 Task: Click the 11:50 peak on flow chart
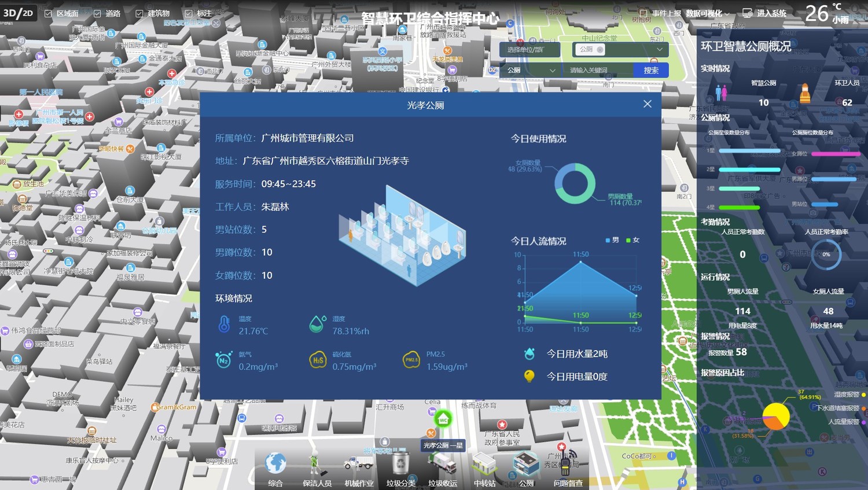point(581,262)
